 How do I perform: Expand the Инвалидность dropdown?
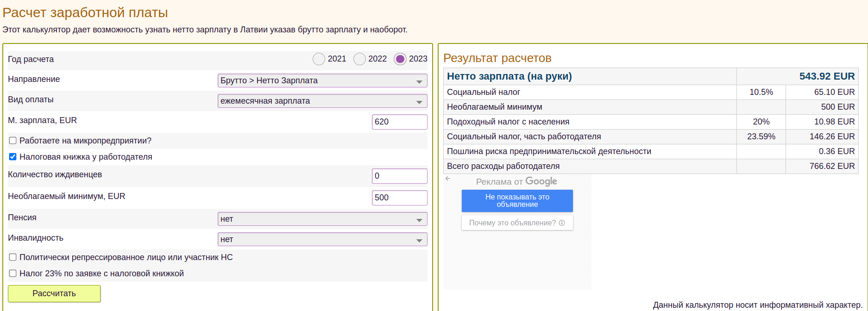[322, 239]
